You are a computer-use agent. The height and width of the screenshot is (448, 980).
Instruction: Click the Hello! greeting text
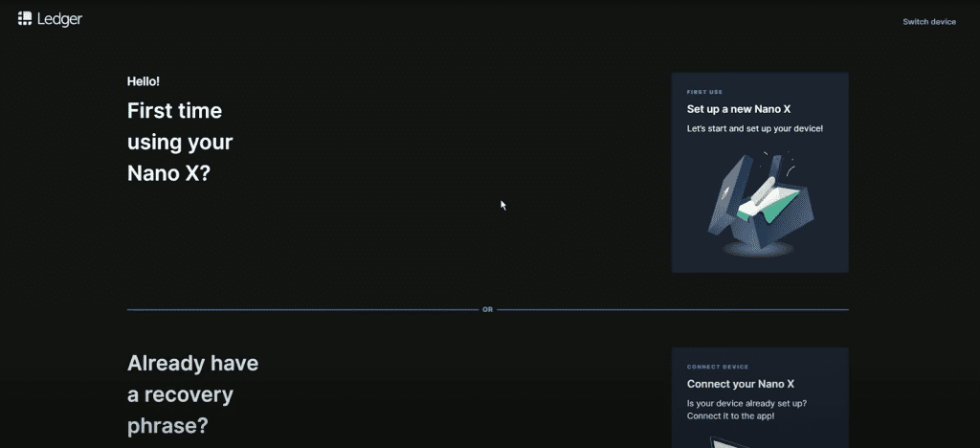(144, 81)
